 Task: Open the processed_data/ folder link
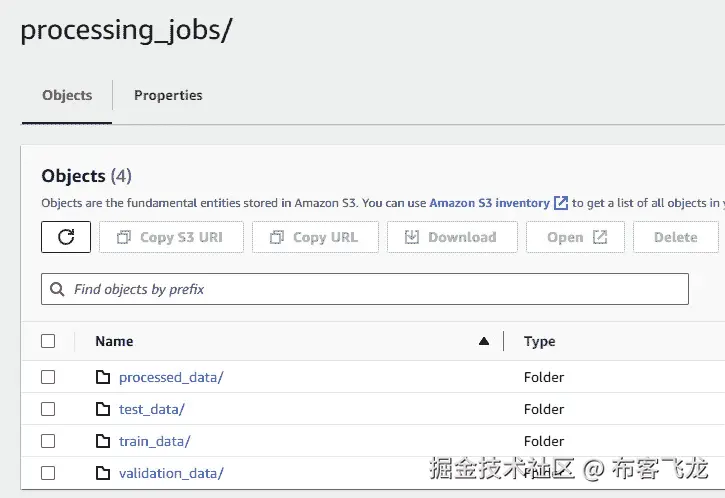(171, 377)
